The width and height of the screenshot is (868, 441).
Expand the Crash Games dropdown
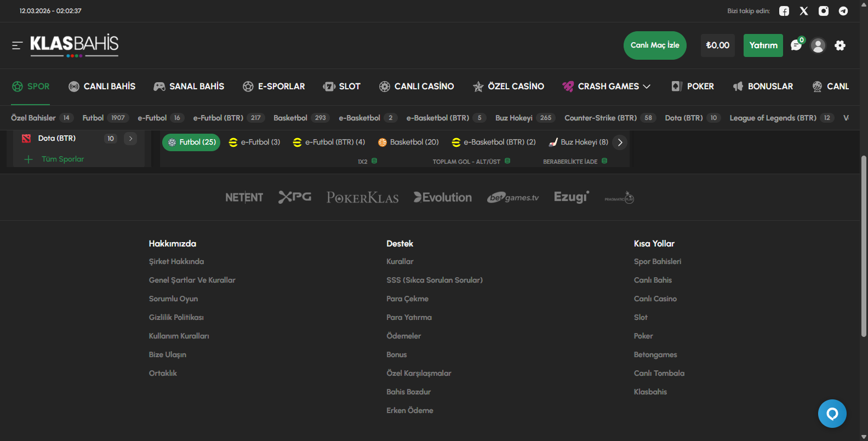coord(647,87)
